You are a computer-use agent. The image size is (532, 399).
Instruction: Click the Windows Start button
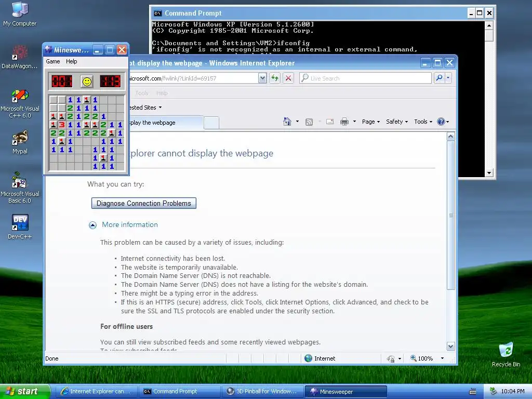click(25, 391)
